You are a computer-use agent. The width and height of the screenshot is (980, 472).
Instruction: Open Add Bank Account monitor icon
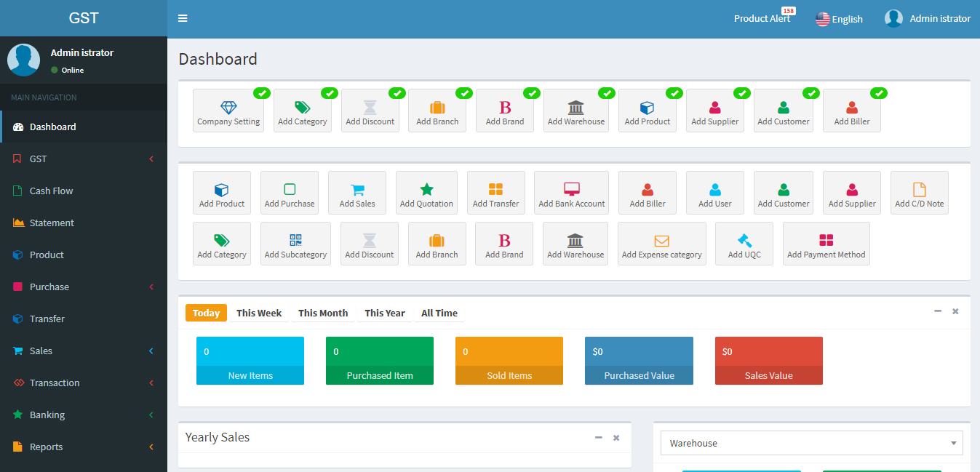point(571,190)
